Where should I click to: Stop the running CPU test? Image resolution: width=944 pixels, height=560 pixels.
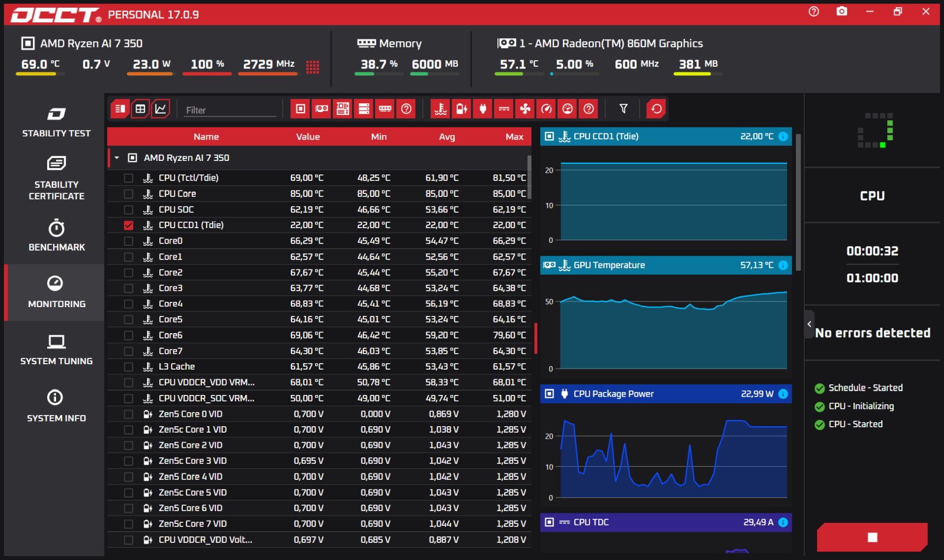coord(872,537)
